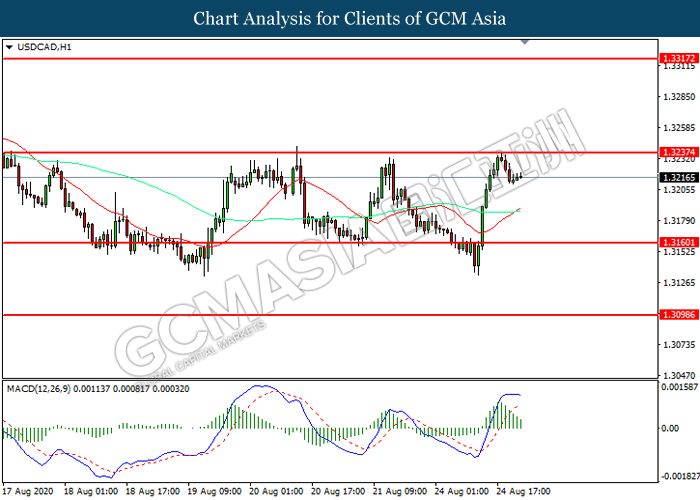Click the 0.00 MACD zero level label
Image resolution: width=700 pixels, height=500 pixels.
pyautogui.click(x=672, y=428)
